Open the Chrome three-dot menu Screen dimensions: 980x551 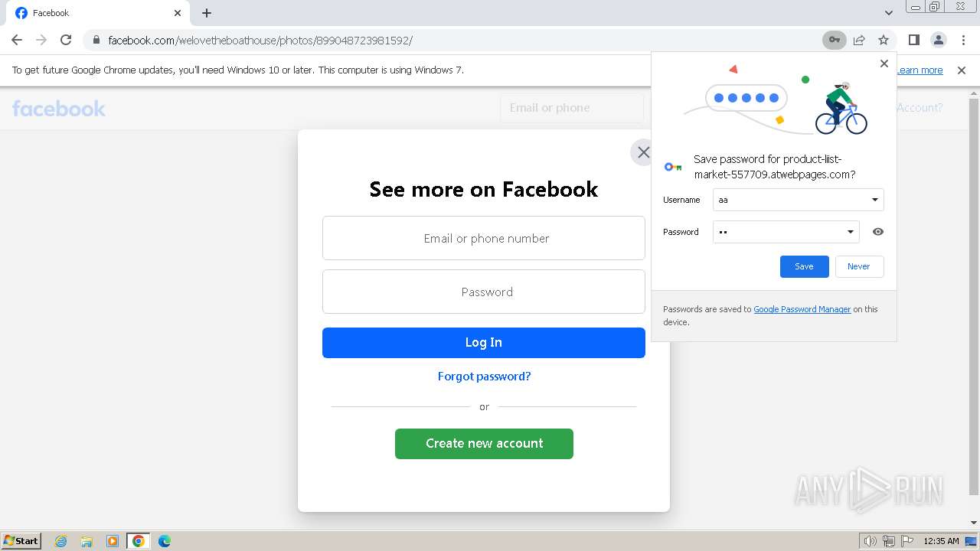tap(963, 40)
